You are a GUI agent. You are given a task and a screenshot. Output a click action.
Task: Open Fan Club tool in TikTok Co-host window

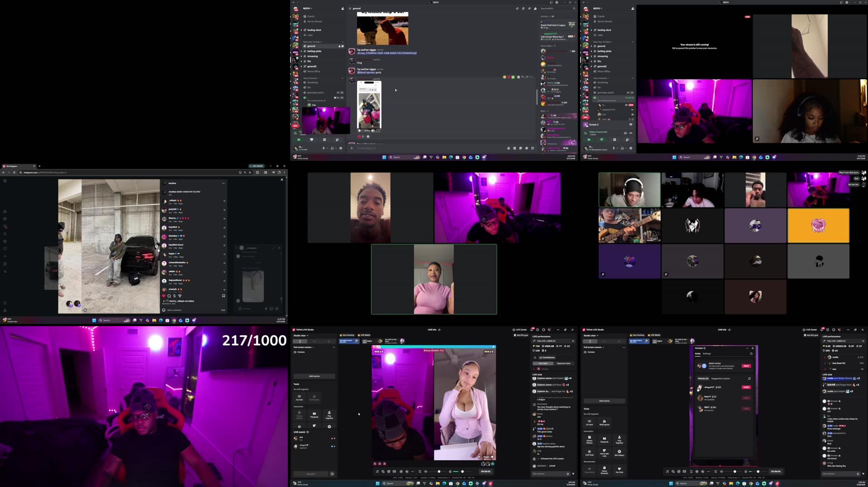619,470
